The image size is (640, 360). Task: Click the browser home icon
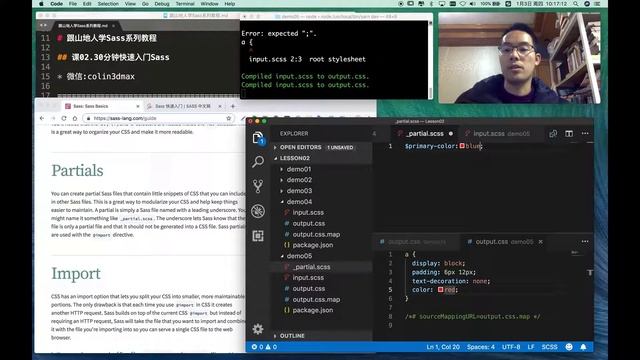point(74,118)
